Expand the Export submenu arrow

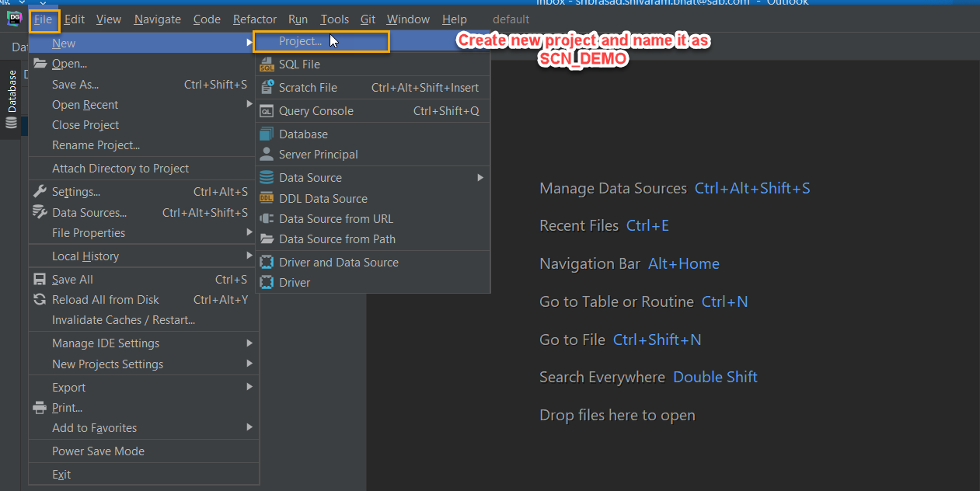pos(250,387)
